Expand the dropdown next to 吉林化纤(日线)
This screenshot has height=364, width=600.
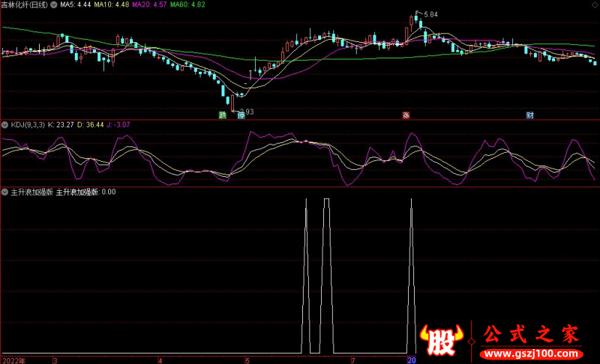[x=53, y=4]
